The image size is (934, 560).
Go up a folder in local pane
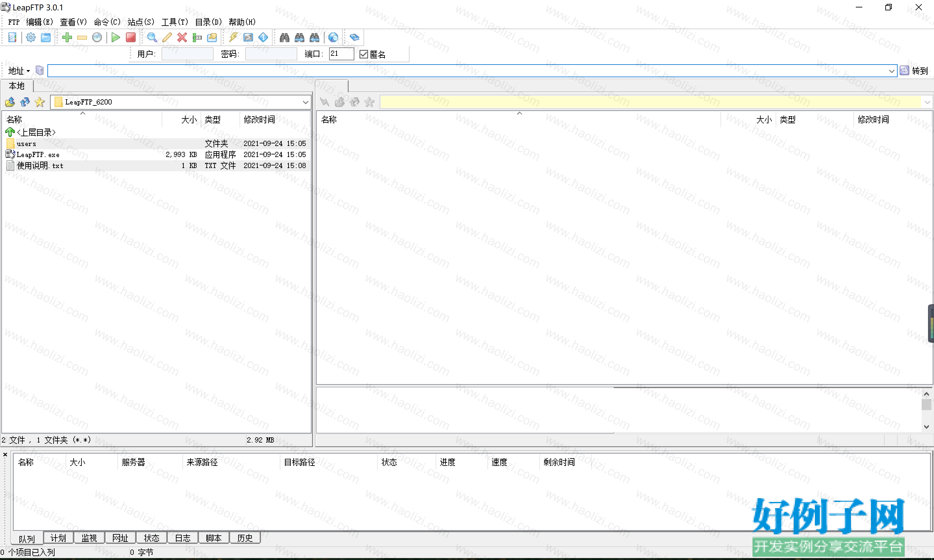(10, 102)
